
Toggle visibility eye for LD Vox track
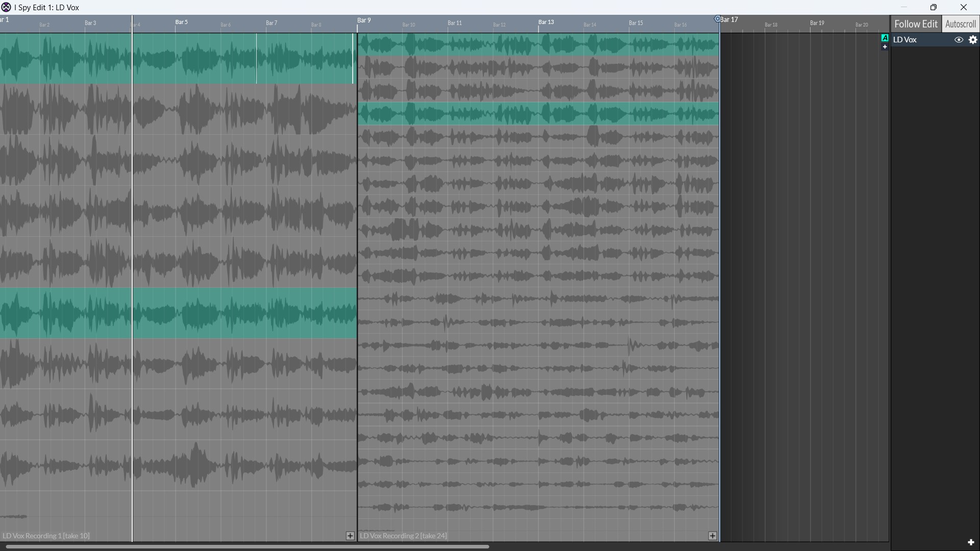point(959,40)
